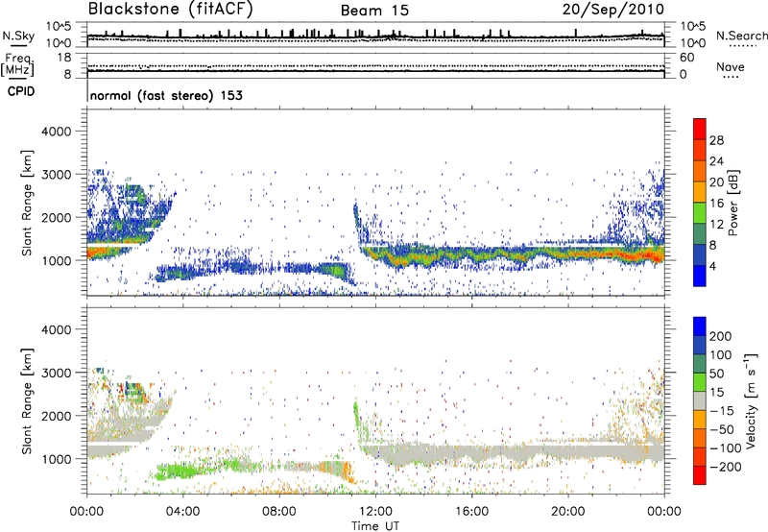The width and height of the screenshot is (768, 532).
Task: Click the 'Slant Range [km]' label of velocity panel
Action: (x=27, y=401)
